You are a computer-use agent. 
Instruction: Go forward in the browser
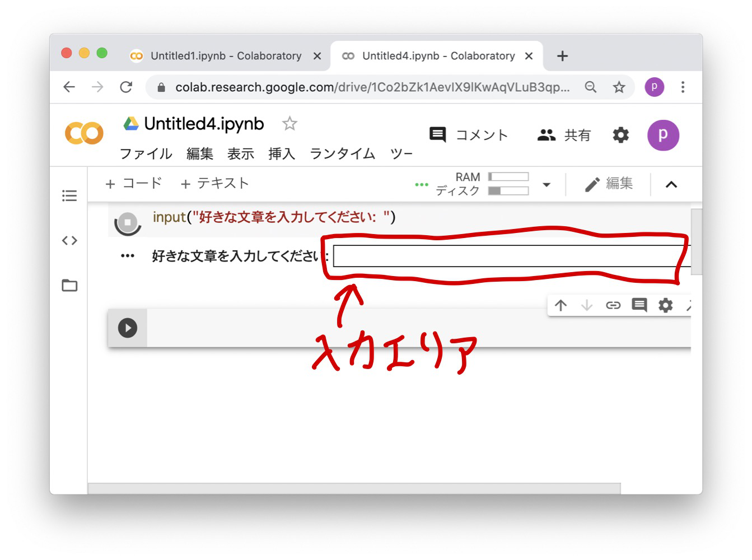pyautogui.click(x=97, y=87)
